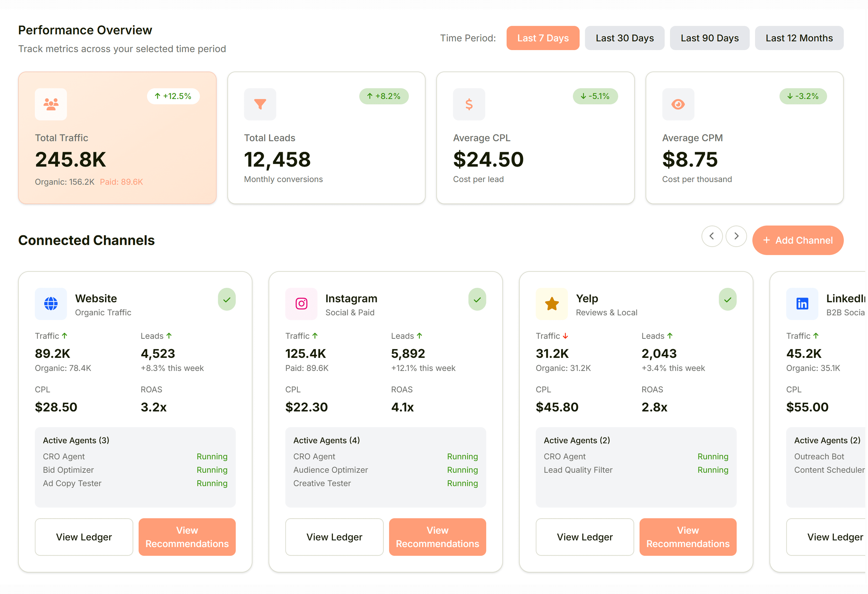Image resolution: width=868 pixels, height=594 pixels.
Task: Toggle the Instagram connected checkmark
Action: 477,299
